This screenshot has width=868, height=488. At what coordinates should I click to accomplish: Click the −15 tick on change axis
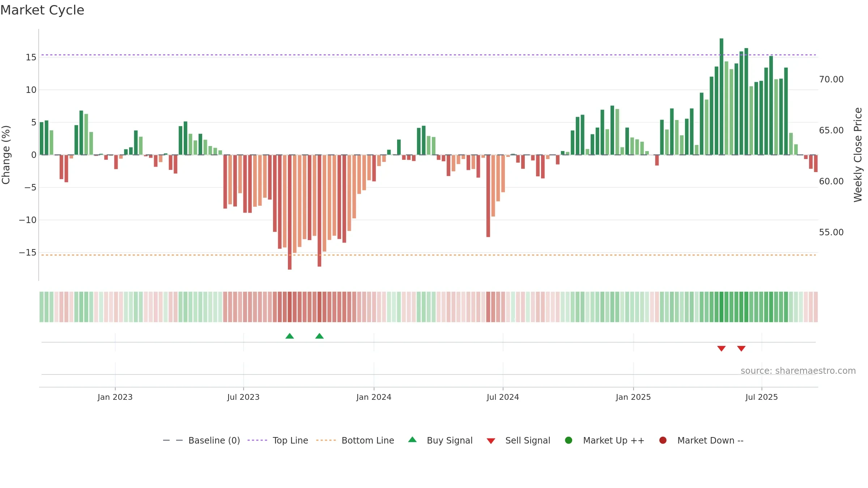tap(28, 252)
